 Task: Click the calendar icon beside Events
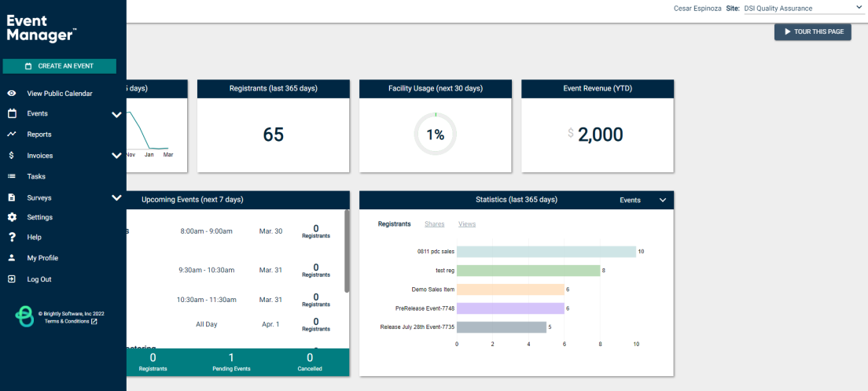(x=12, y=113)
